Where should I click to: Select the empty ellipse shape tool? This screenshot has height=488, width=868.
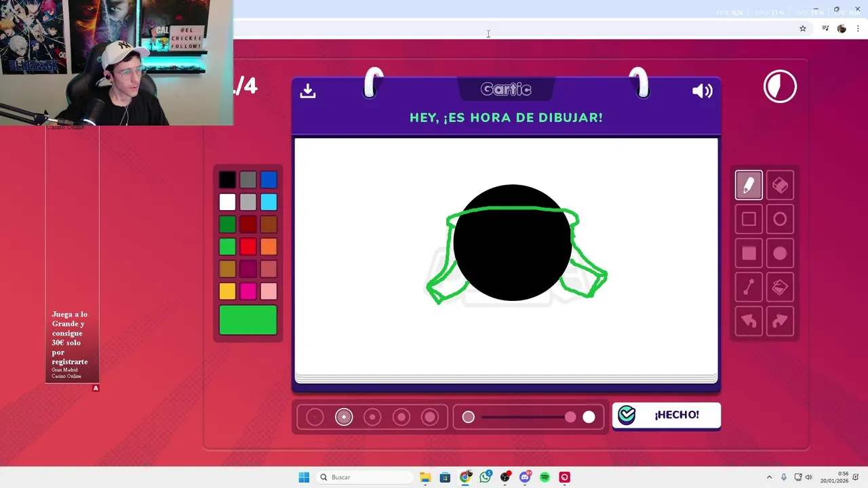pyautogui.click(x=780, y=219)
